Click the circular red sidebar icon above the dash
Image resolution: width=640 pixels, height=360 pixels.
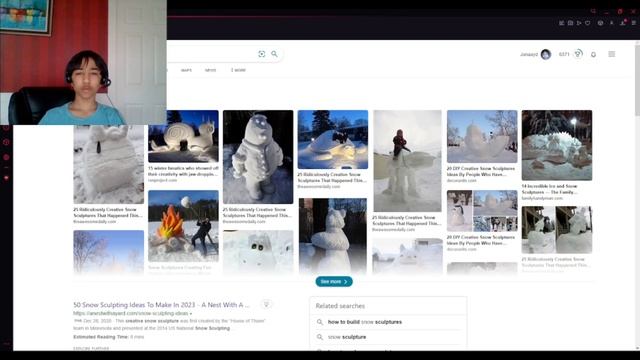(x=6, y=157)
